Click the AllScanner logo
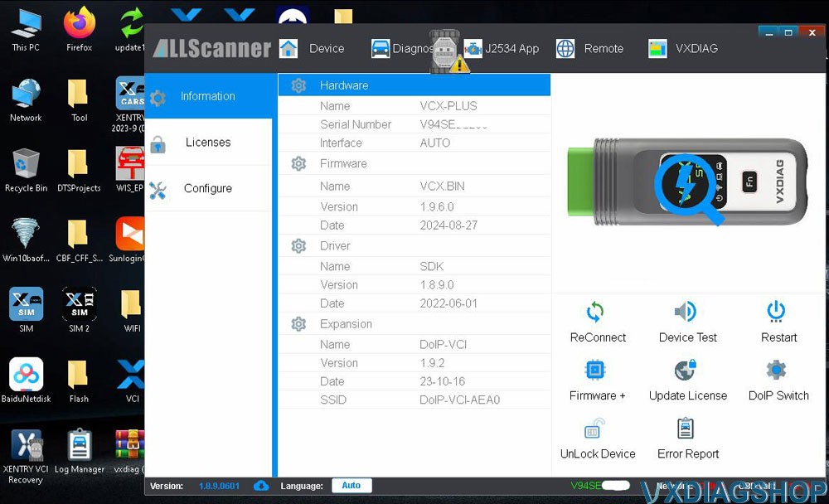Screen dimensions: 829x504 coord(212,49)
